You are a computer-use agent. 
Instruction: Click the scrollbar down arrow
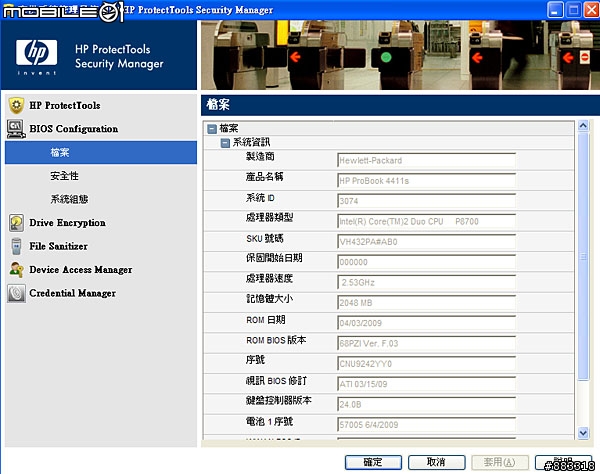point(583,433)
